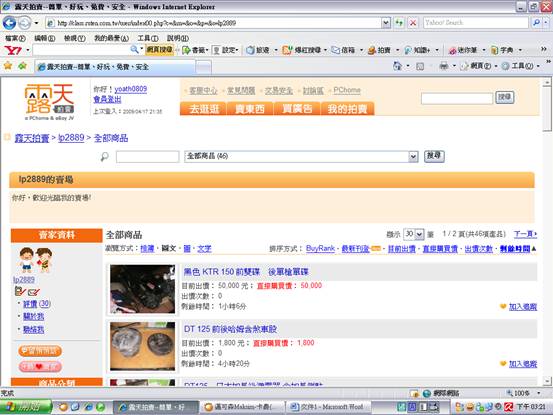The image size is (553, 415).
Task: Click the page vertical scrollbar down arrow
Action: 547,381
